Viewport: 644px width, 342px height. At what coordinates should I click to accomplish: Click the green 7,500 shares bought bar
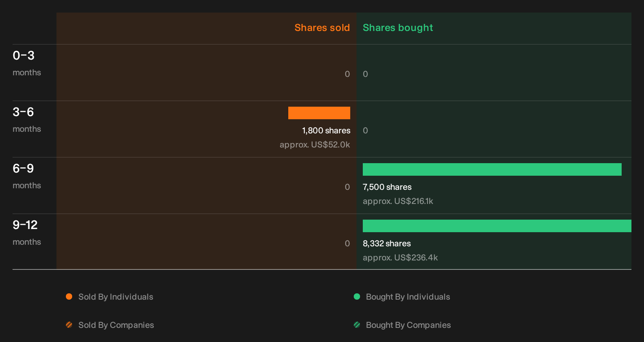pos(492,169)
